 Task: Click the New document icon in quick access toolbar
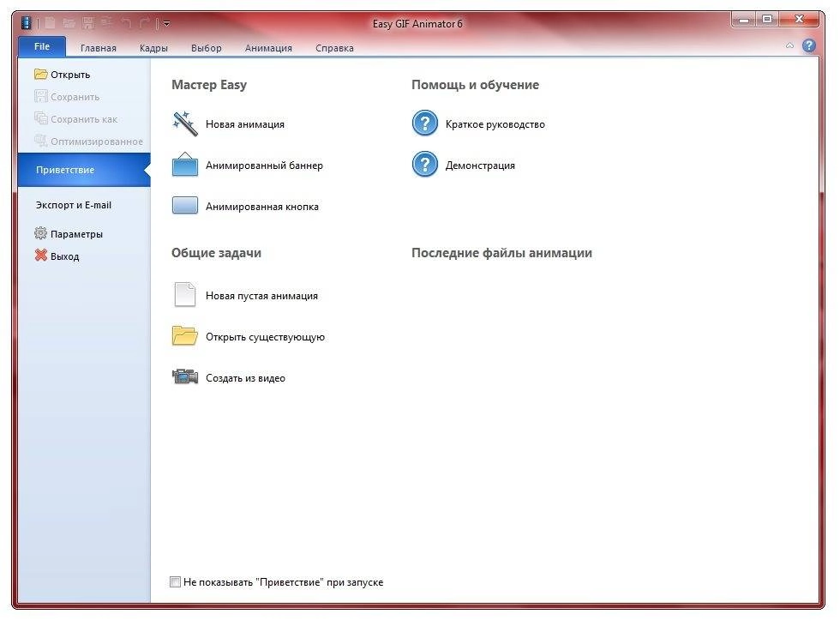(51, 22)
